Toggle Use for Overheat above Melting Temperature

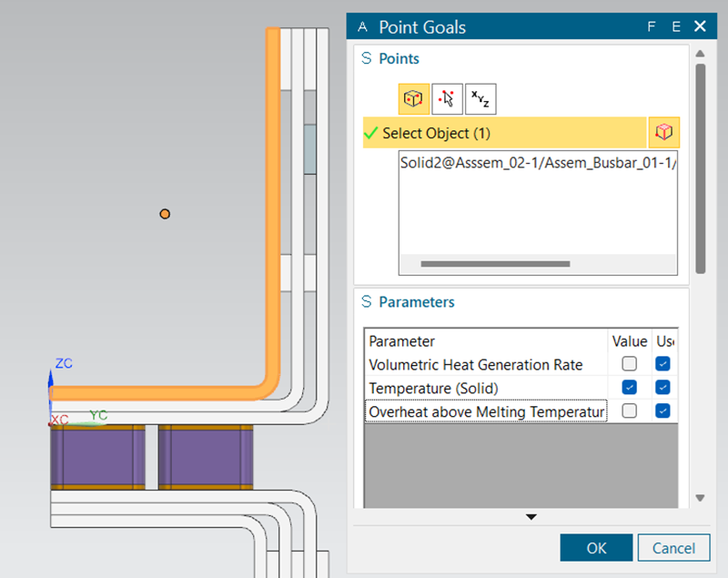662,411
